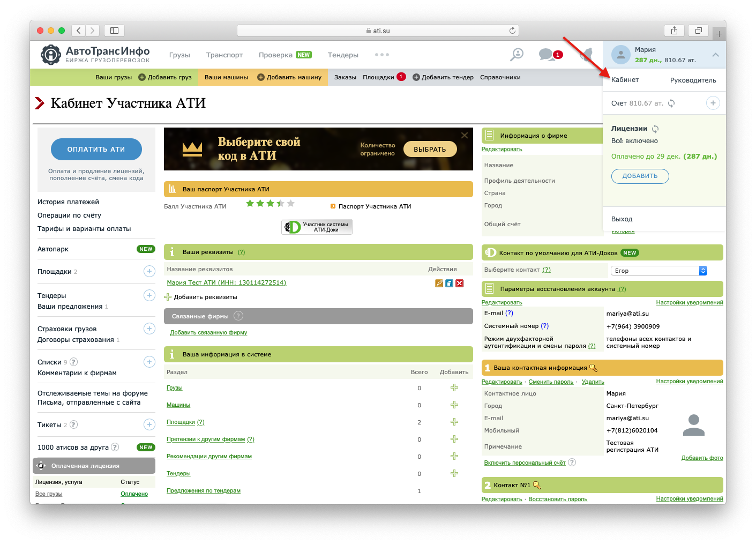Image resolution: width=756 pixels, height=544 pixels.
Task: Select Кабинет in user menu
Action: pyautogui.click(x=625, y=80)
